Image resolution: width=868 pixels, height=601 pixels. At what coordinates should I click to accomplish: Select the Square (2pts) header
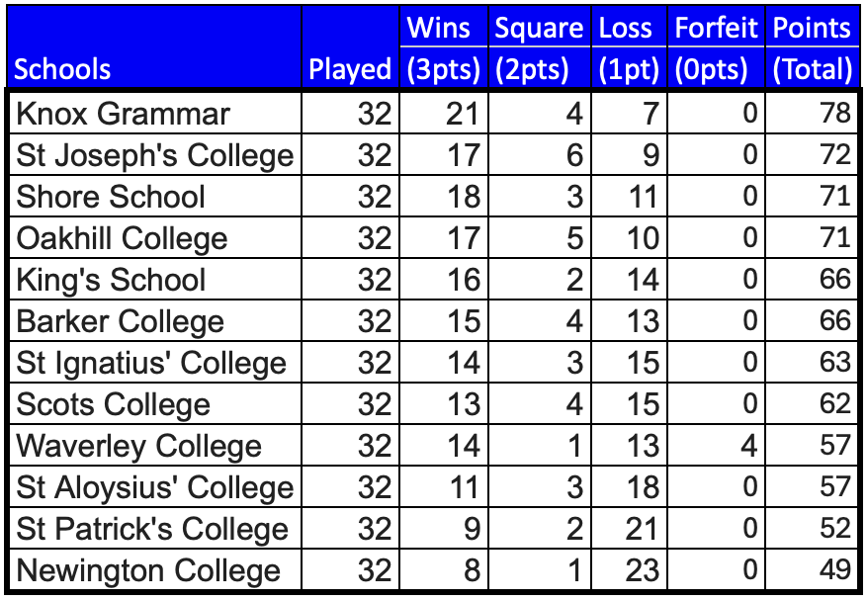pyautogui.click(x=539, y=47)
